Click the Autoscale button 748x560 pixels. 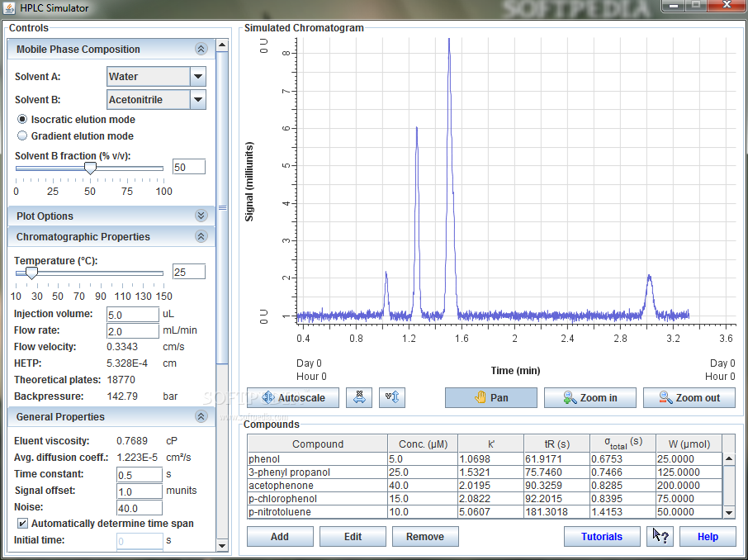pos(293,397)
